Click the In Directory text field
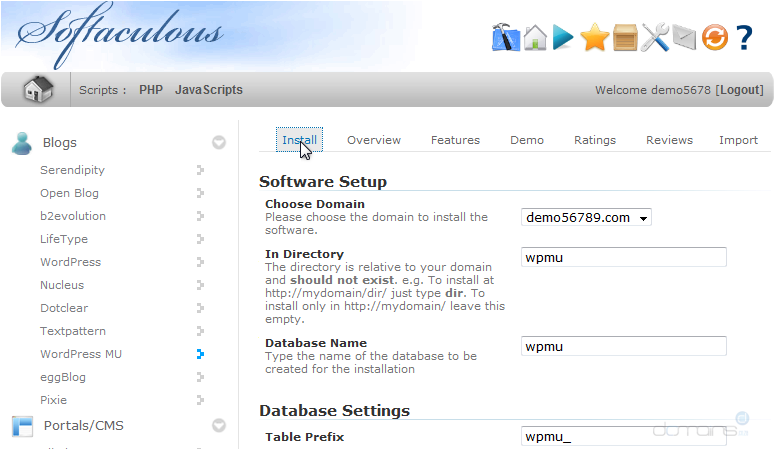776x450 pixels. [x=624, y=257]
